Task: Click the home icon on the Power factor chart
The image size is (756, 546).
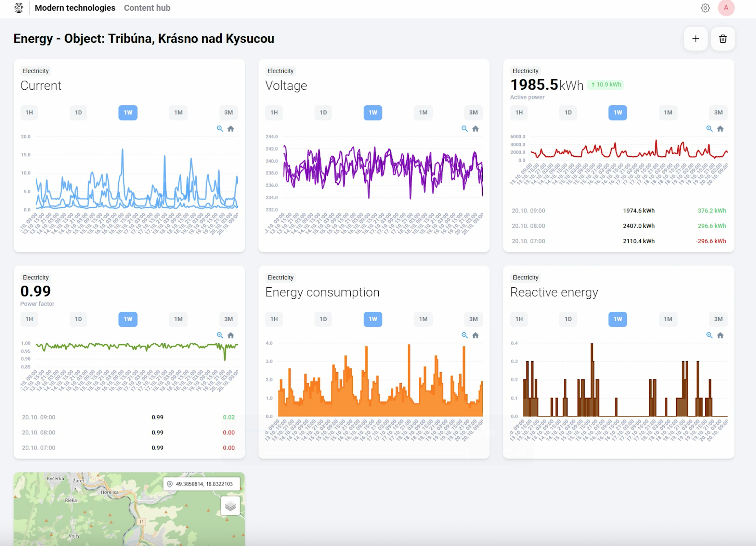Action: 231,335
